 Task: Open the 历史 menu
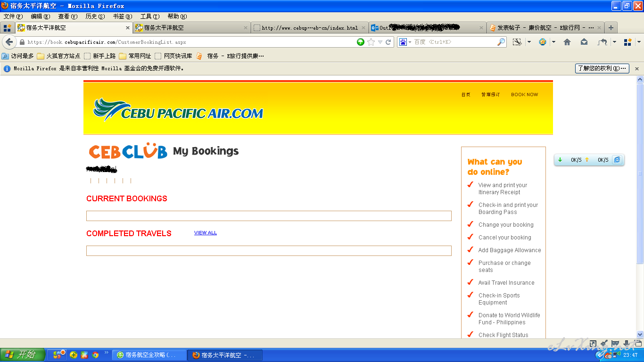click(x=95, y=16)
